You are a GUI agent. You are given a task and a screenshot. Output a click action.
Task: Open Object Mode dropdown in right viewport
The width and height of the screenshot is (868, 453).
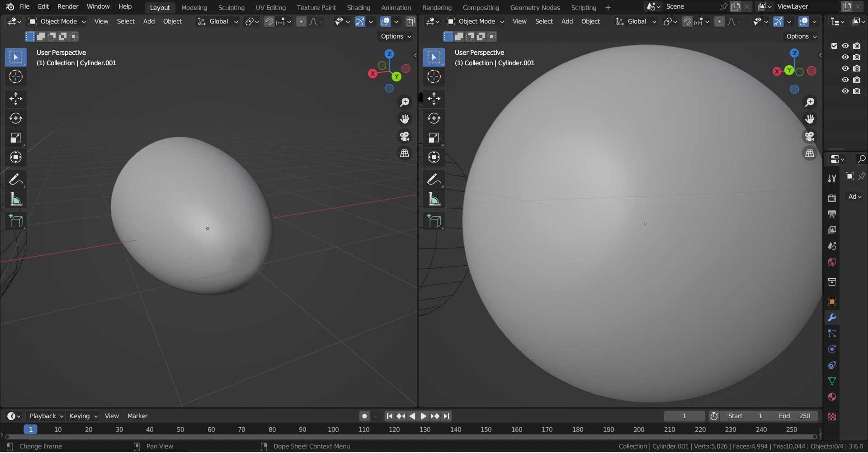tap(475, 21)
